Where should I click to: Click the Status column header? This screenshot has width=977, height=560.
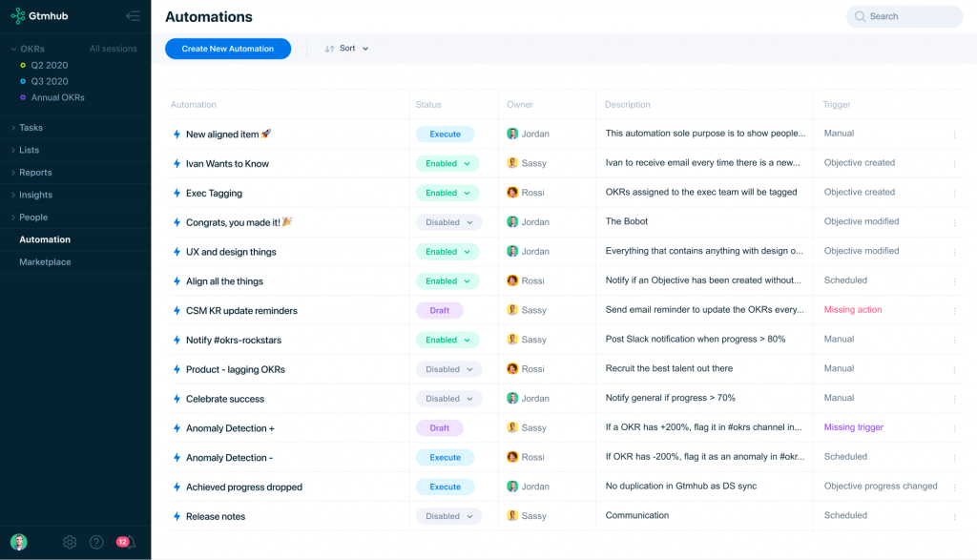428,105
